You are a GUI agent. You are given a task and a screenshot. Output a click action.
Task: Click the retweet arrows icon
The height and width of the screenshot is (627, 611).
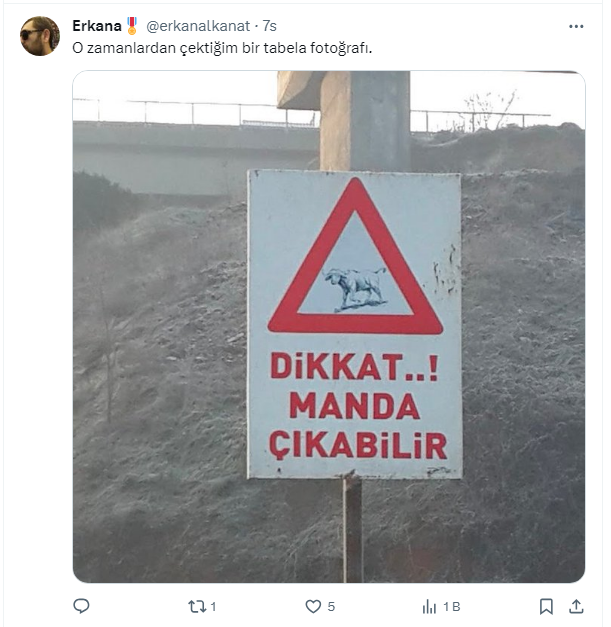click(x=196, y=607)
